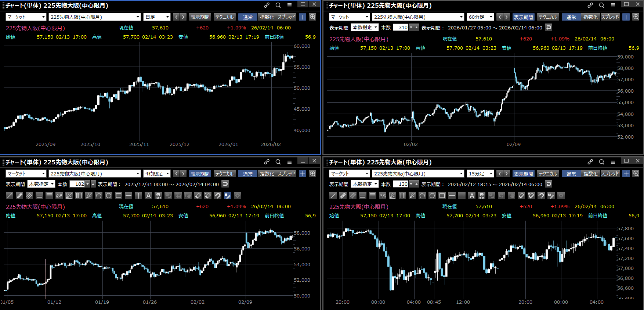Toggle スプレッド mode in top-right chart
This screenshot has height=310, width=644.
610,17
